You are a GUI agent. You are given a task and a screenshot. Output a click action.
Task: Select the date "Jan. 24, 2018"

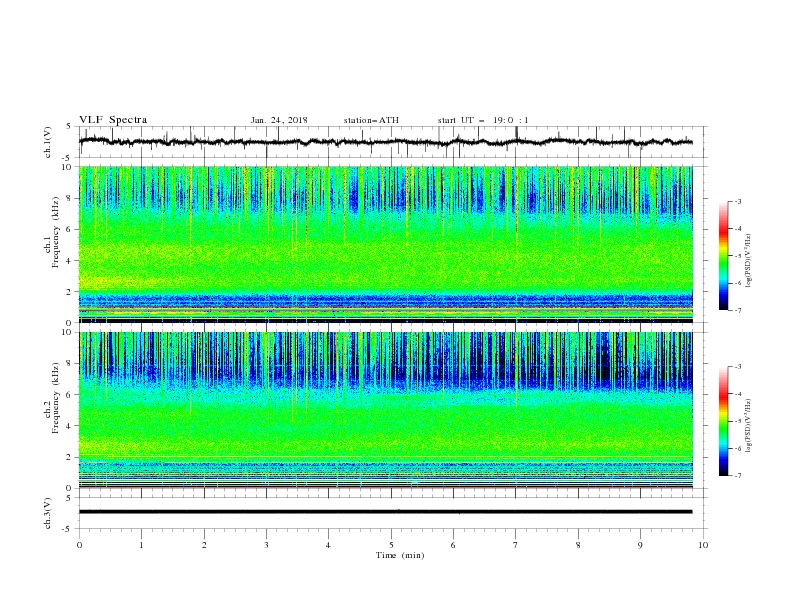279,120
